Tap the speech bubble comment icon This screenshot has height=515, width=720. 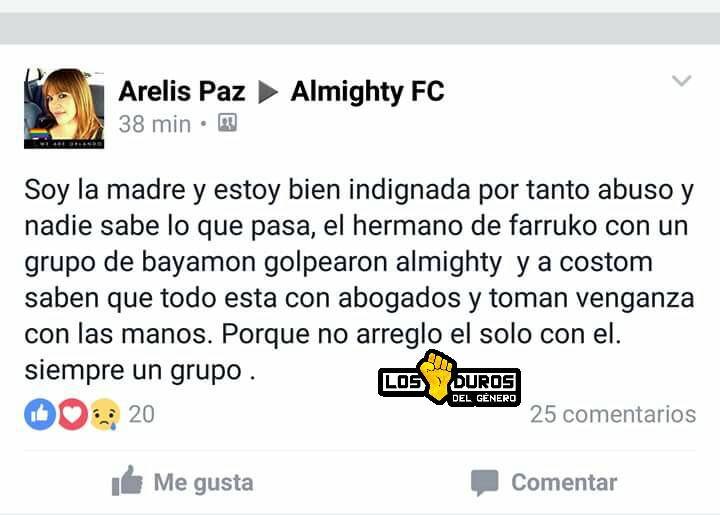pos(485,483)
